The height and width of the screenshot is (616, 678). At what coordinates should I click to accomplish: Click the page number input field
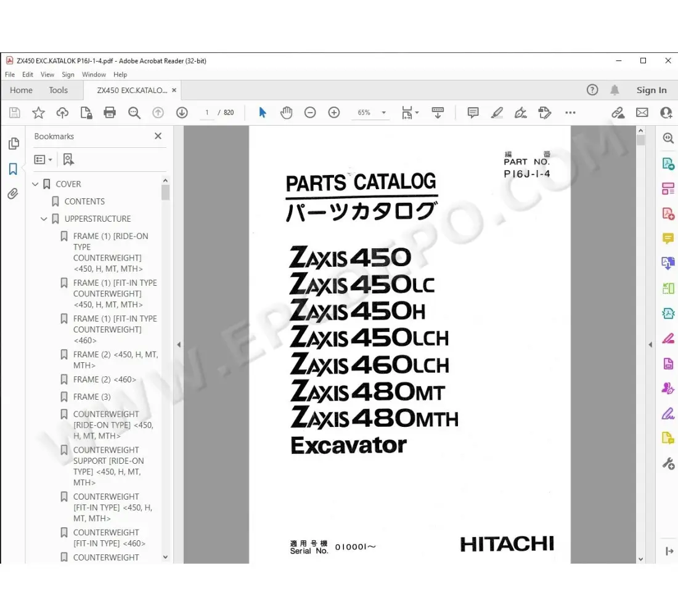(208, 112)
